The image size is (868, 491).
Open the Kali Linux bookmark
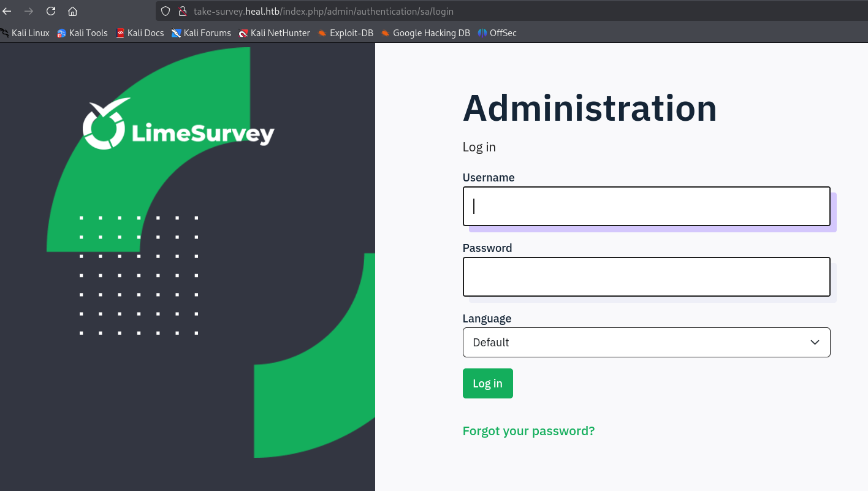pos(25,33)
